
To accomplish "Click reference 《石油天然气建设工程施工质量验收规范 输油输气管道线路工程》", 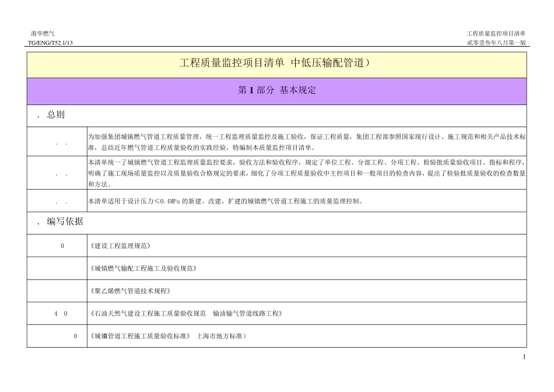I will (x=186, y=313).
